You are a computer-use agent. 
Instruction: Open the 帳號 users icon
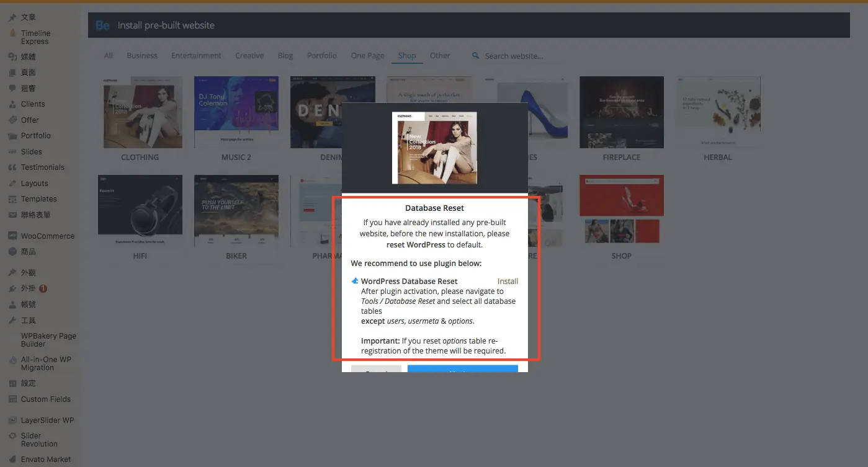(12, 305)
